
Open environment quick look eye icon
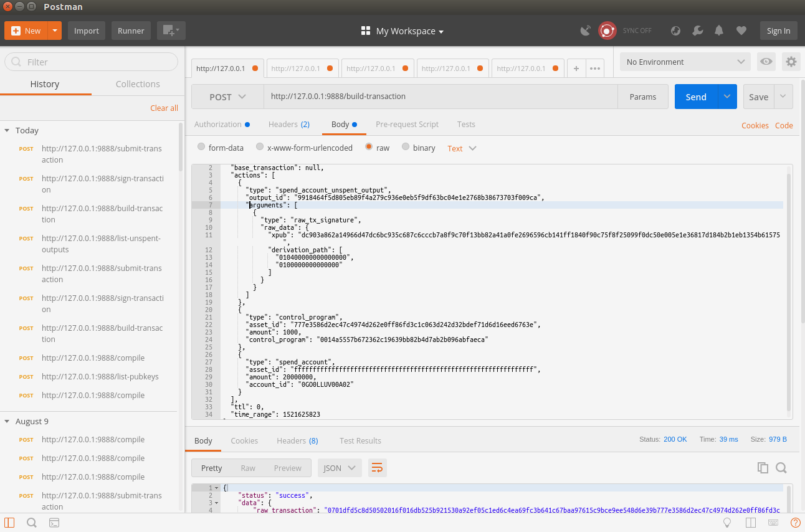pos(766,62)
